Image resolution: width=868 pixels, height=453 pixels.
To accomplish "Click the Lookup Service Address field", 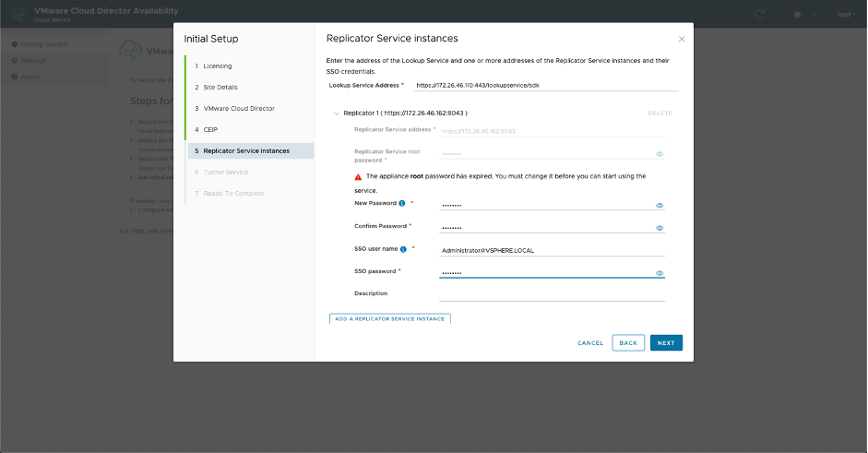I will (546, 85).
